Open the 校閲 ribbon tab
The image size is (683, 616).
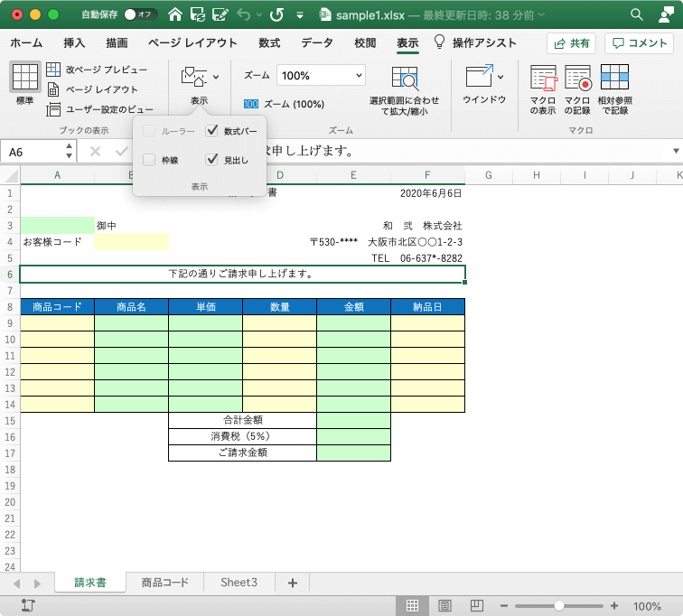pyautogui.click(x=365, y=42)
